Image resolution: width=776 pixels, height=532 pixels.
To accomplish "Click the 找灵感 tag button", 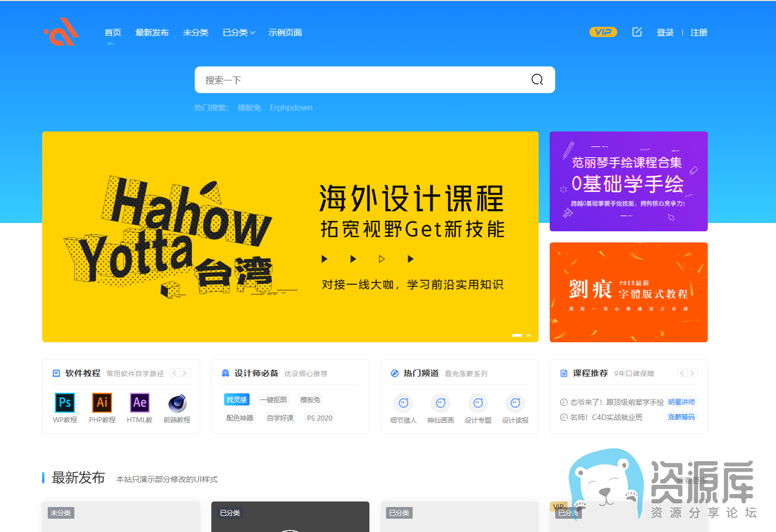I will pyautogui.click(x=237, y=400).
